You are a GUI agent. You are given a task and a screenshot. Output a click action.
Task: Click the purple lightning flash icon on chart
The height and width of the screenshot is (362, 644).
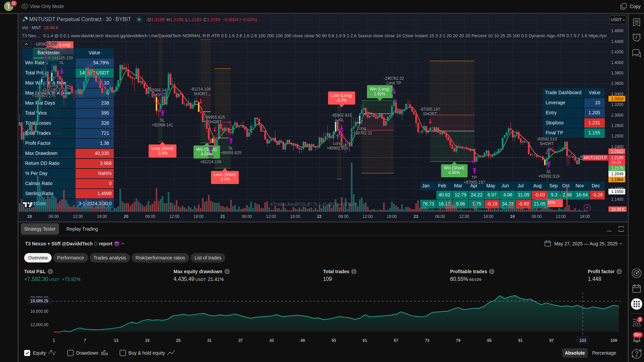(587, 208)
